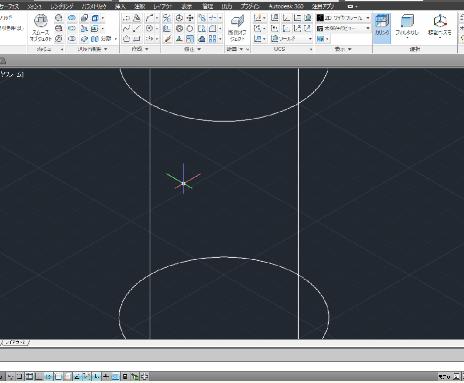This screenshot has width=464, height=383.
Task: Select the Rotate tool next to Move
Action: click(179, 18)
